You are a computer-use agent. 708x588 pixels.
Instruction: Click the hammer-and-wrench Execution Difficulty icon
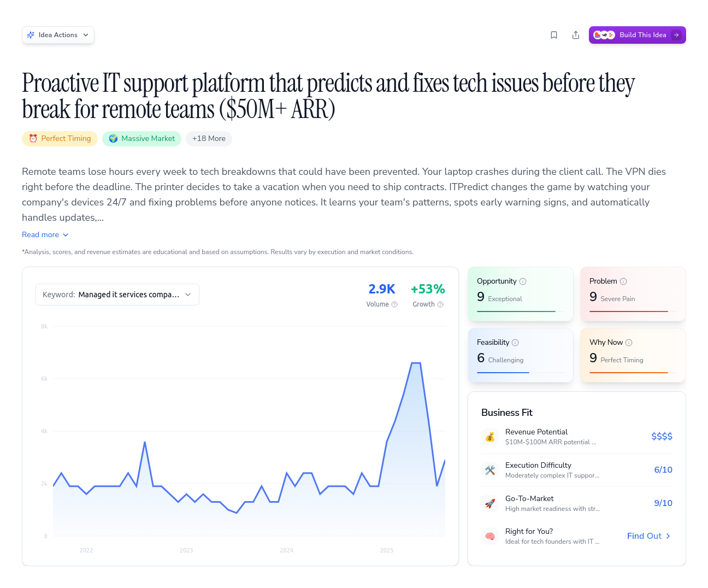pyautogui.click(x=490, y=470)
